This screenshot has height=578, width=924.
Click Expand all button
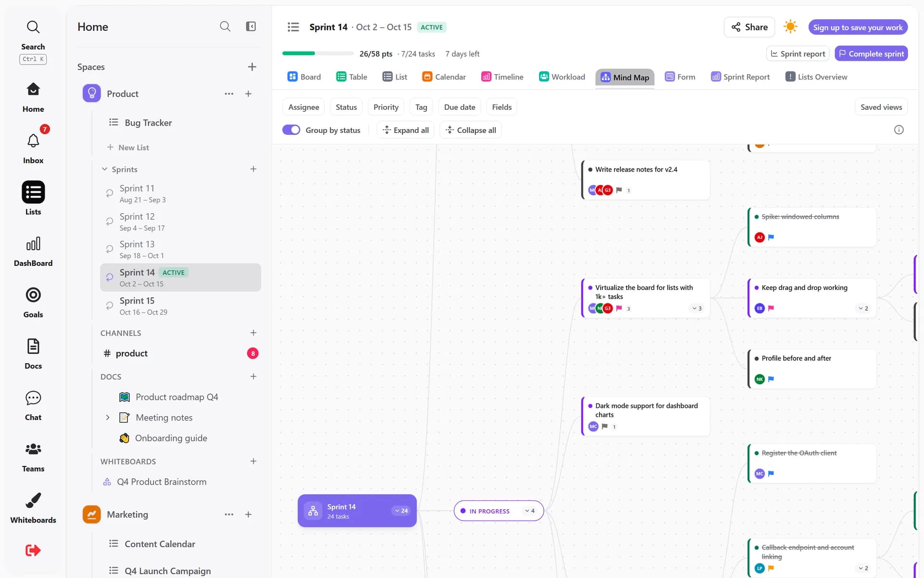click(406, 130)
